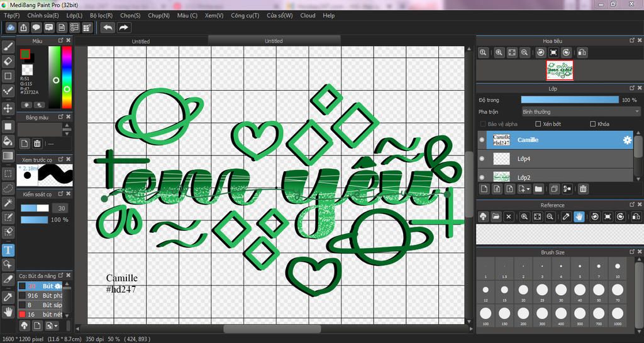Select the Brush tool in left toolbar

click(x=8, y=47)
